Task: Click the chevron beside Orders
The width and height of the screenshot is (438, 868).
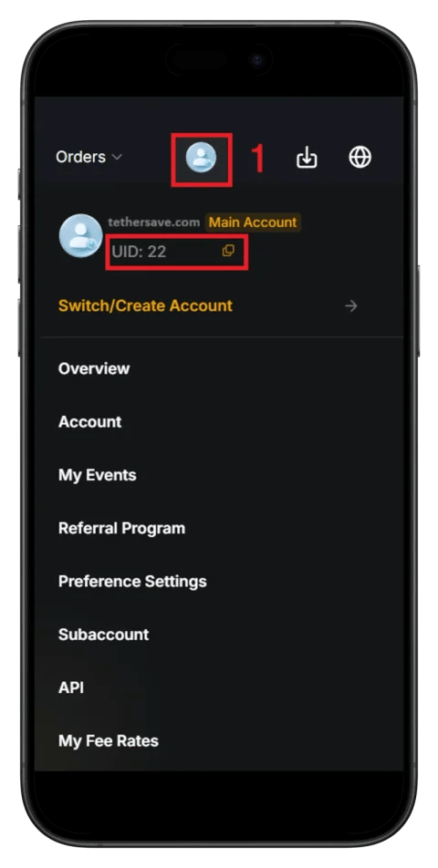Action: 117,157
